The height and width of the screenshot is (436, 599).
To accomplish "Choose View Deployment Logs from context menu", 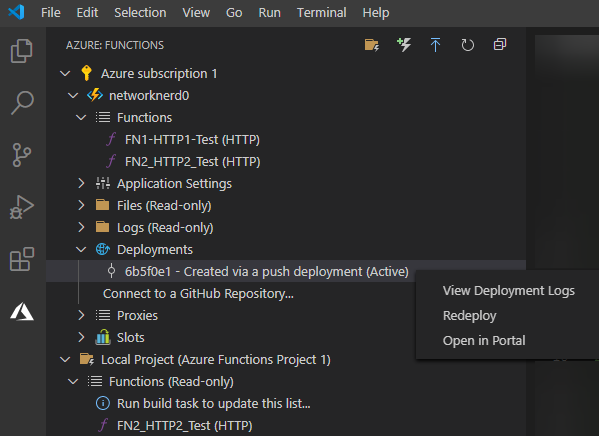I will pos(508,291).
